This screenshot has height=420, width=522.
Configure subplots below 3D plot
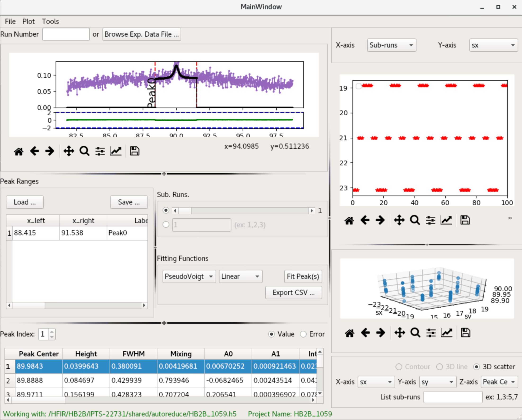click(x=431, y=333)
